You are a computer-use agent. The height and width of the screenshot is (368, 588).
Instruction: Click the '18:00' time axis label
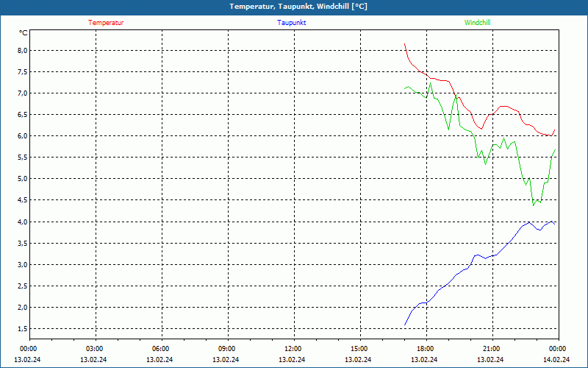tap(426, 349)
